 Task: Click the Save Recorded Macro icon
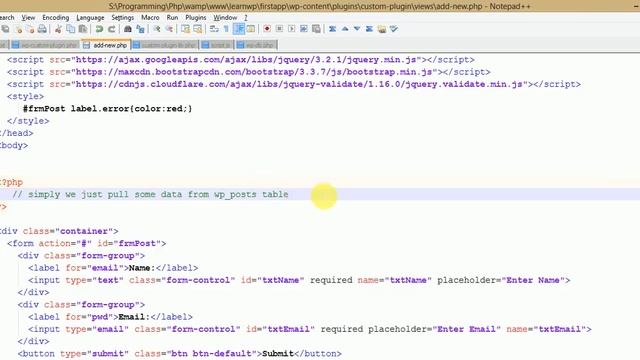tap(316, 29)
